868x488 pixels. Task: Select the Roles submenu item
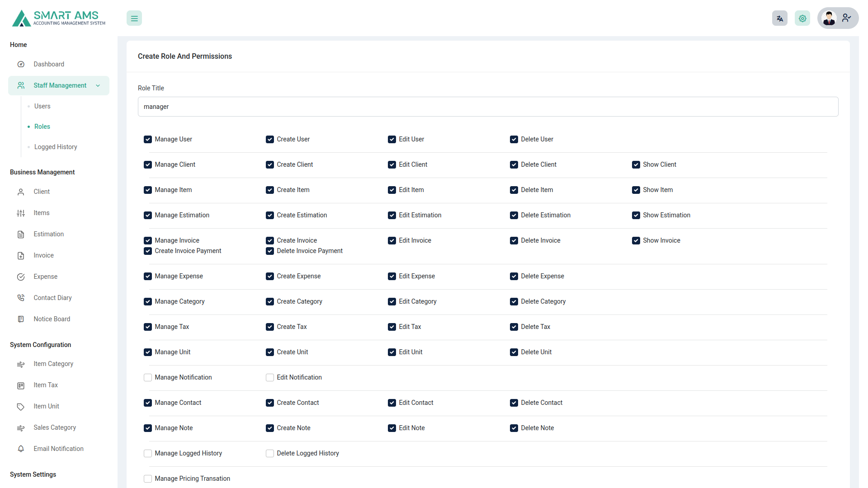(42, 127)
